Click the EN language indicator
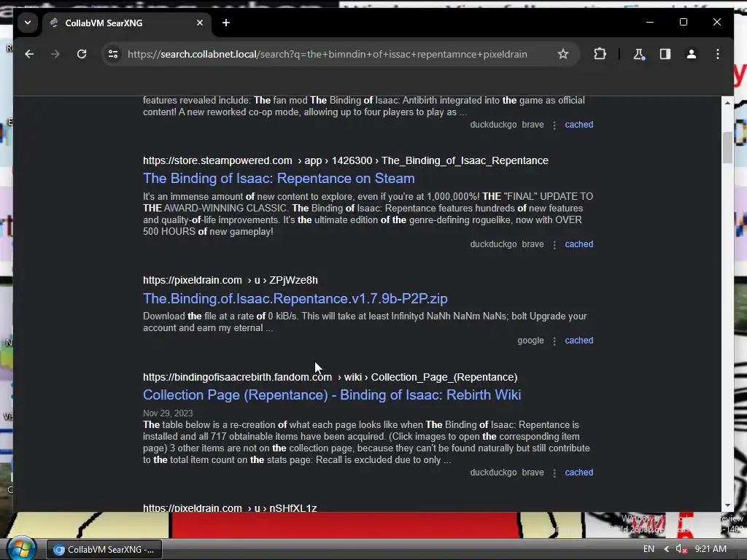Screen dimensions: 747x560 (649, 549)
